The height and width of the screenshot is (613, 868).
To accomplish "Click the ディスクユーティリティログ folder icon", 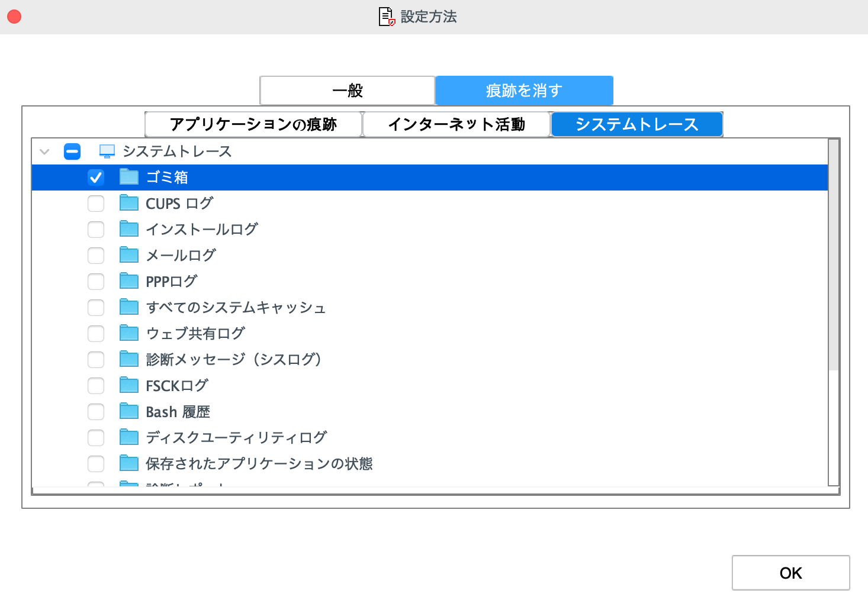I will pyautogui.click(x=129, y=437).
